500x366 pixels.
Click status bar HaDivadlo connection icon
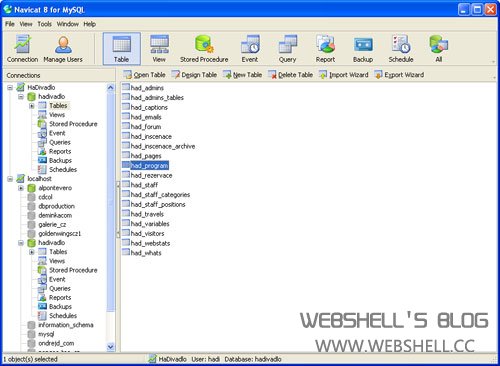coord(152,359)
